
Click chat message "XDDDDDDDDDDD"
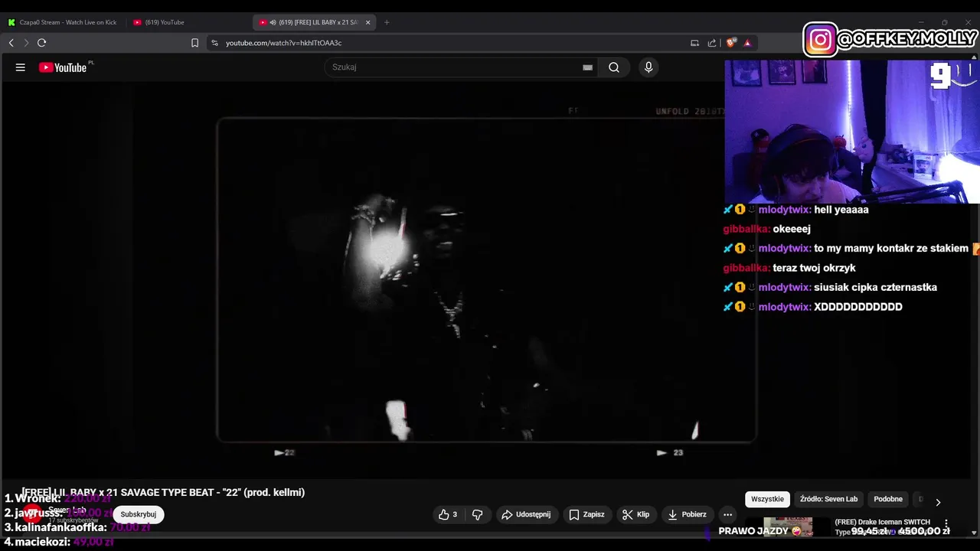click(x=858, y=307)
